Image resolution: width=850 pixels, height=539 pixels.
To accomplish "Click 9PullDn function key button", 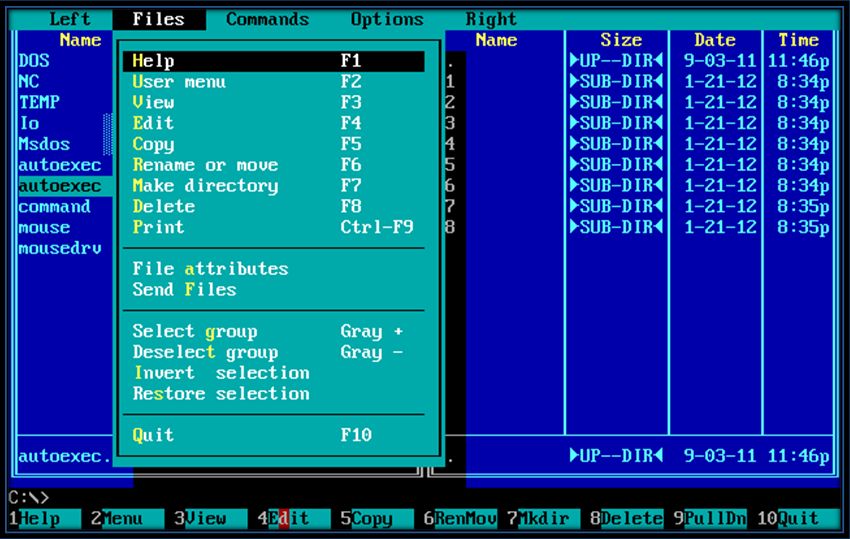I will 710,518.
